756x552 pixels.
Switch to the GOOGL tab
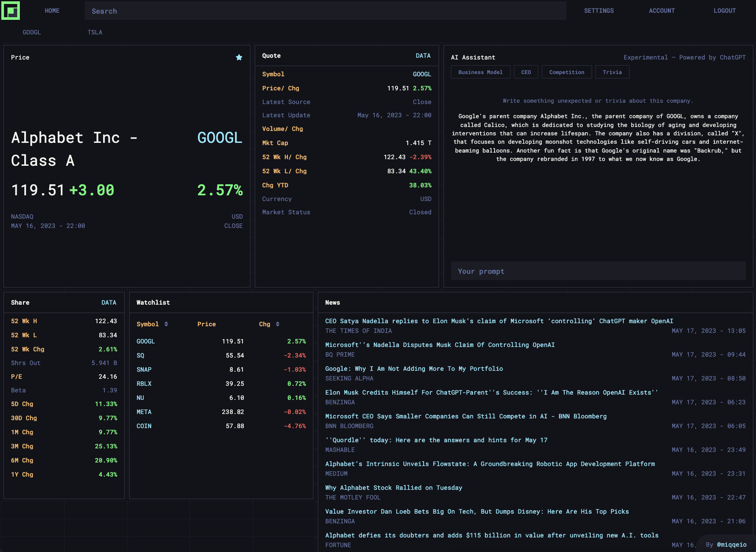click(31, 32)
